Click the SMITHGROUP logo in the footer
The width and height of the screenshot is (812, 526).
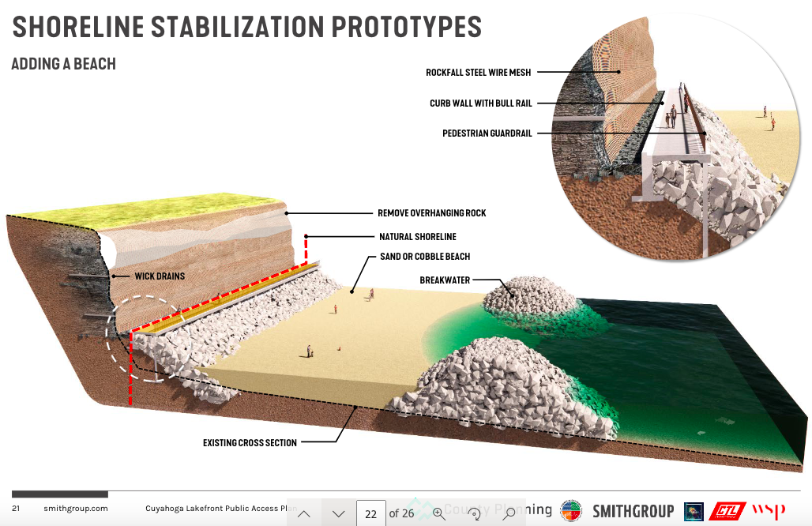(x=633, y=511)
